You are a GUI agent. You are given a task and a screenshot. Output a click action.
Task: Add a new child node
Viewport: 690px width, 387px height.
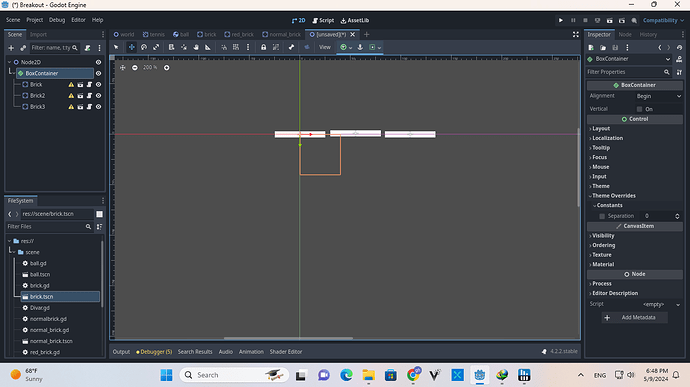[x=11, y=48]
